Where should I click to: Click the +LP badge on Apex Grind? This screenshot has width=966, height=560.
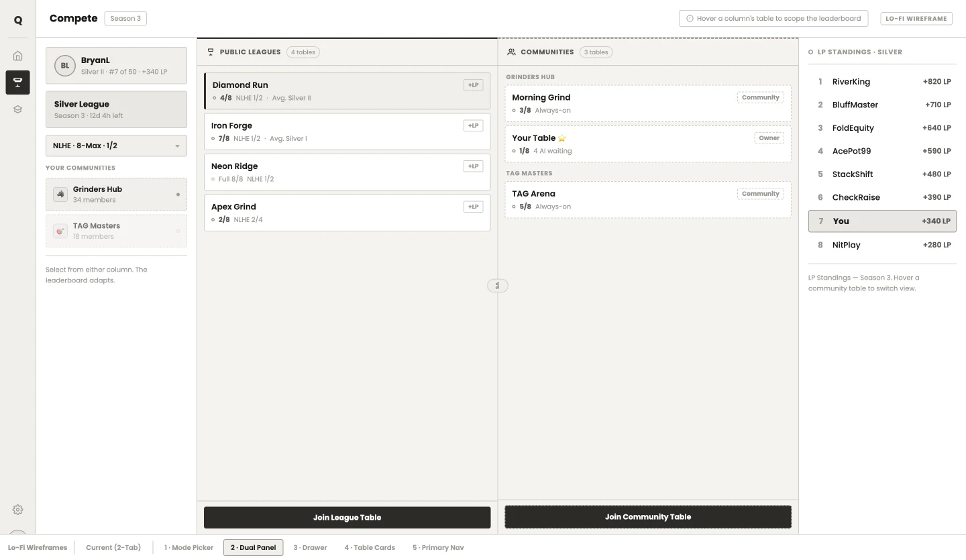(473, 207)
